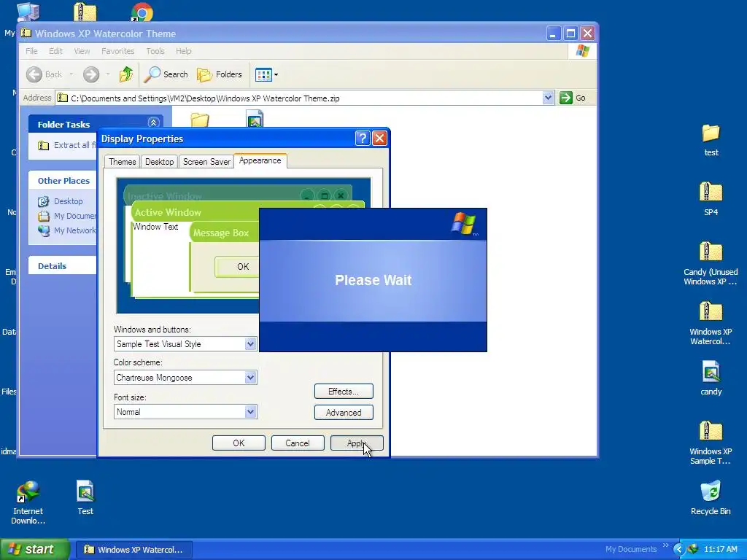747x560 pixels.
Task: Click the Start button
Action: coord(34,549)
